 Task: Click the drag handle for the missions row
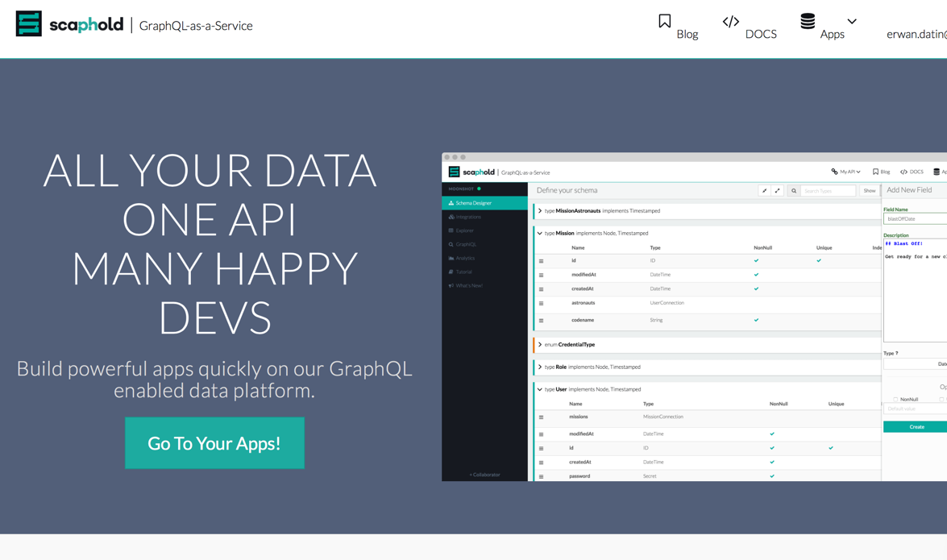click(x=541, y=417)
